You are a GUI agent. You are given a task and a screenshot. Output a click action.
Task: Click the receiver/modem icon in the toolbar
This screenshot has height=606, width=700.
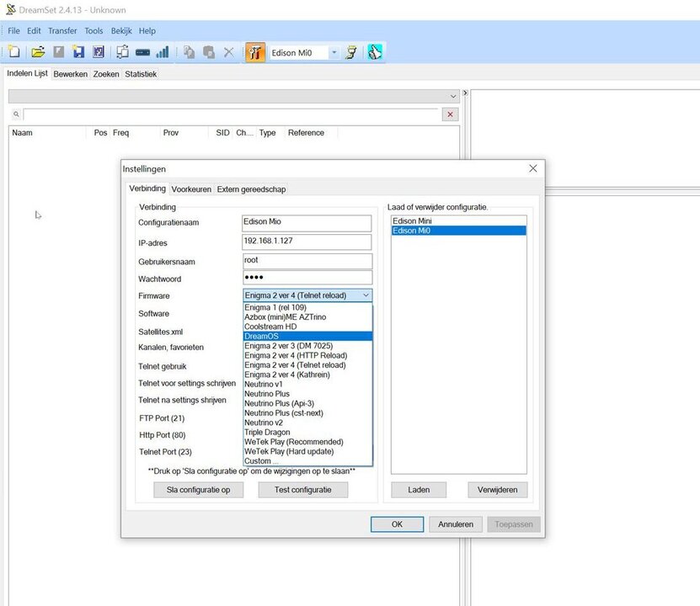click(141, 51)
